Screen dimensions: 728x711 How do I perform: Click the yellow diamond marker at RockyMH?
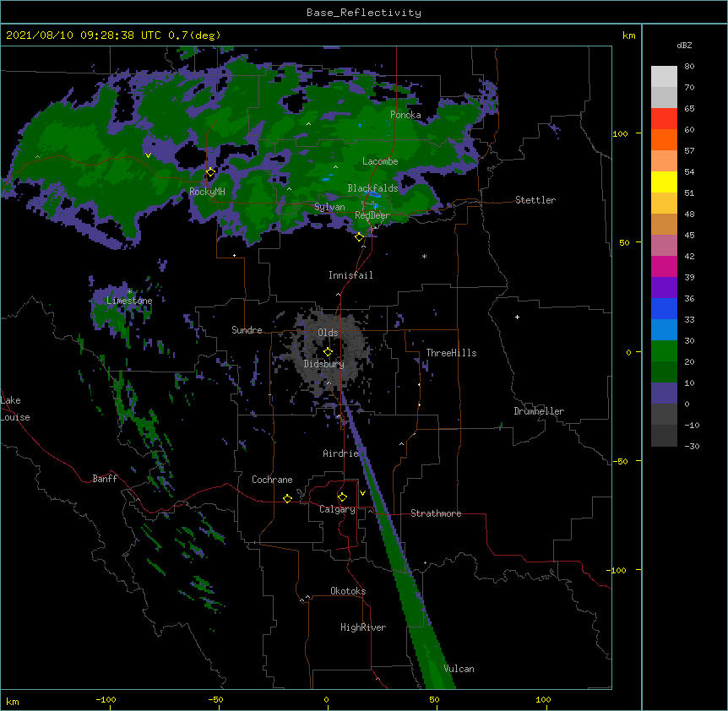[210, 172]
